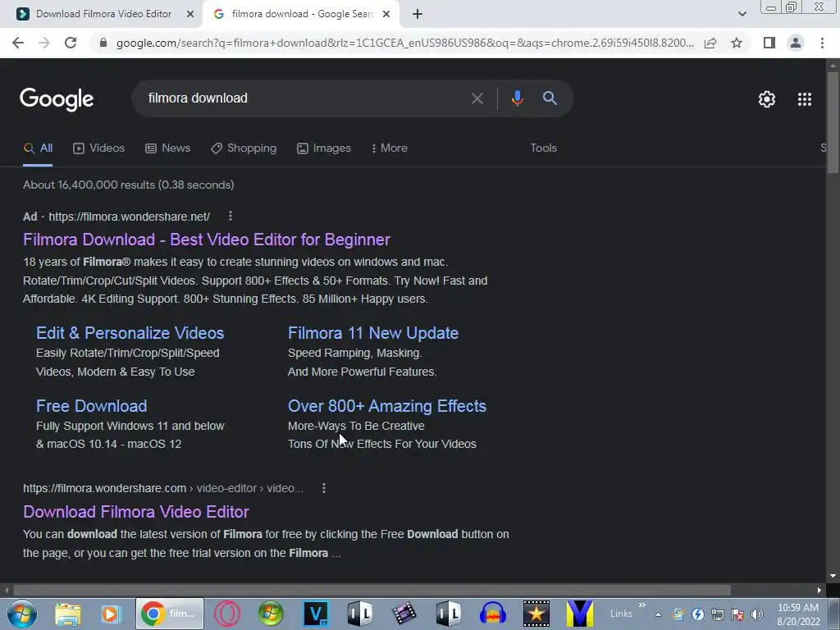Open the yellow V app in taskbar

(x=580, y=614)
